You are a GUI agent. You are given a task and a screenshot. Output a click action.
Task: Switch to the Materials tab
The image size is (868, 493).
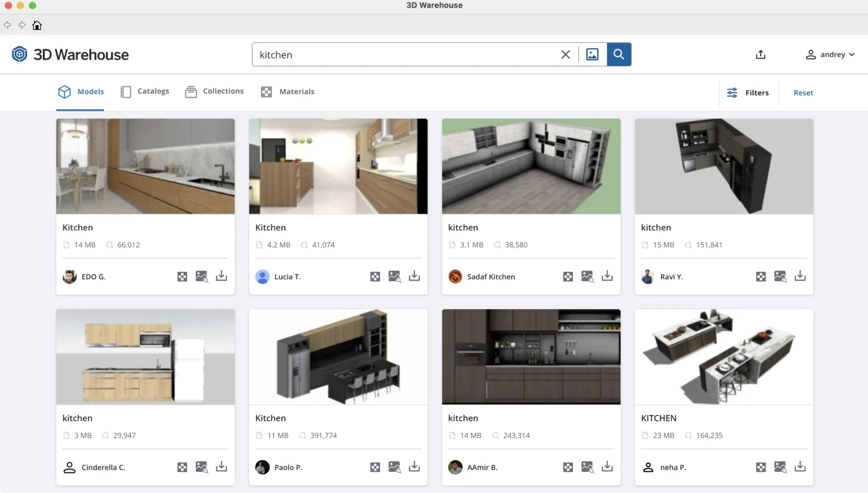(x=287, y=92)
